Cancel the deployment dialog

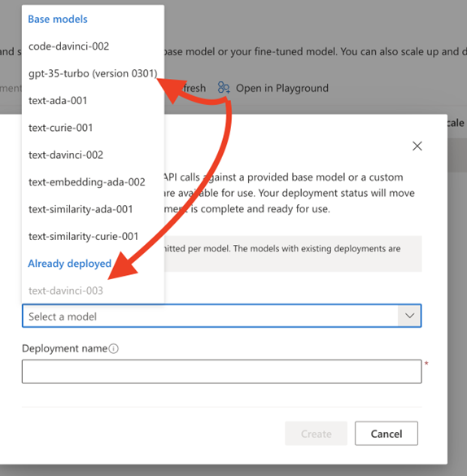click(x=386, y=434)
